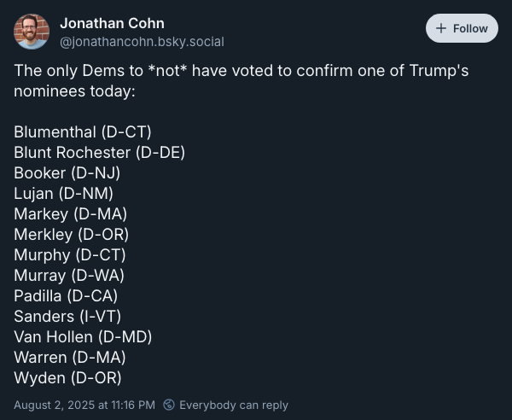Click the plus icon in Follow button
Image resolution: width=512 pixels, height=420 pixels.
441,28
